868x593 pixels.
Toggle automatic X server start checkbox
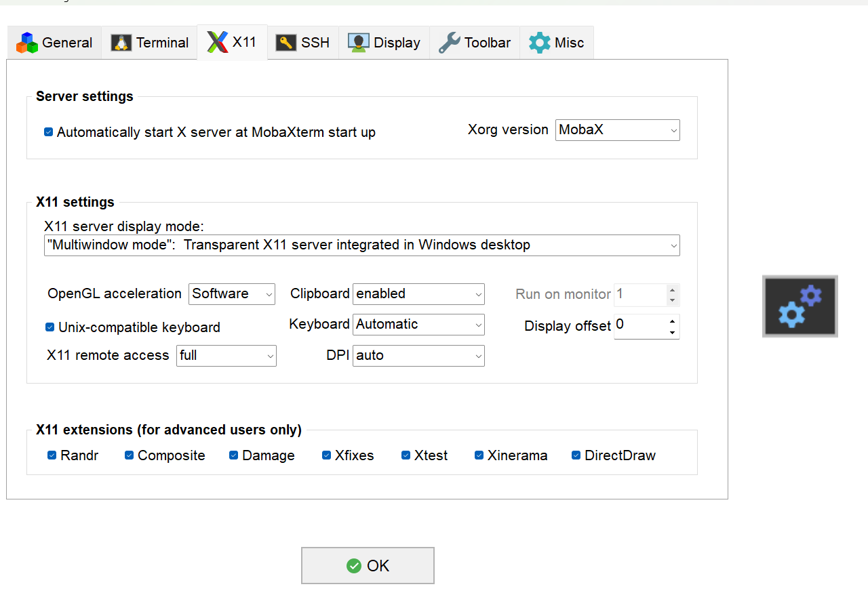point(49,132)
